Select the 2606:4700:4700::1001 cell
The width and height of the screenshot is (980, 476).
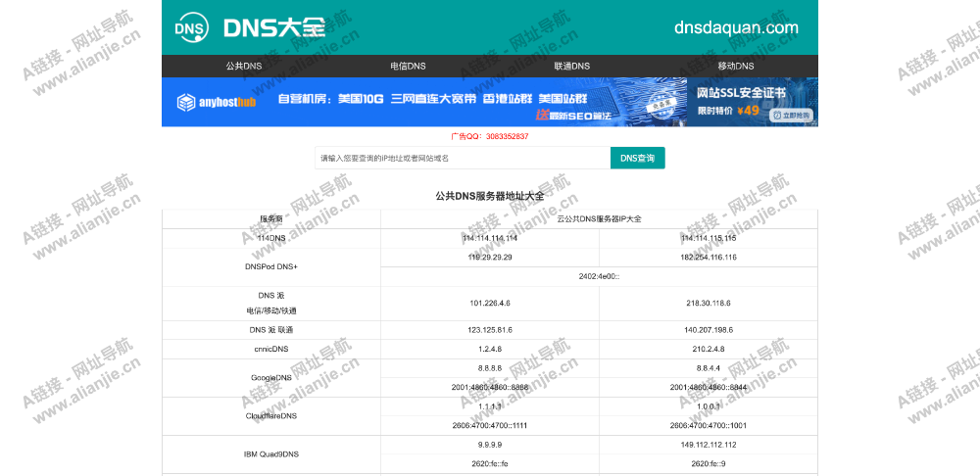click(x=709, y=425)
